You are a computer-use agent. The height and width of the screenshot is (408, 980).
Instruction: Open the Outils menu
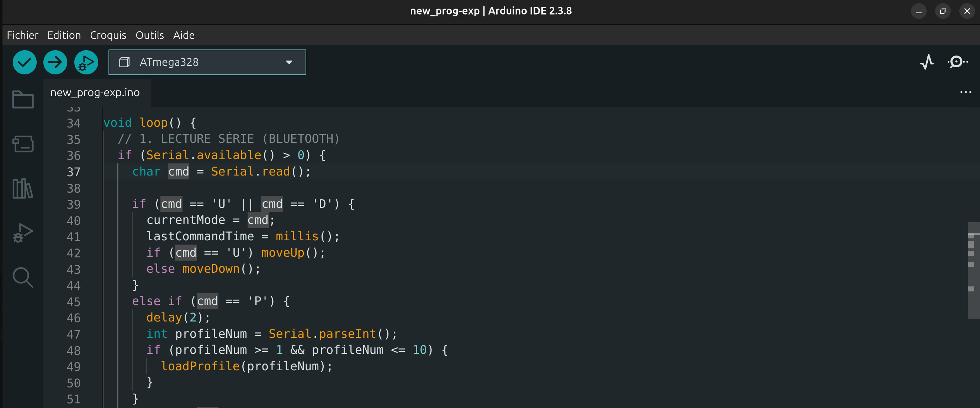point(149,35)
